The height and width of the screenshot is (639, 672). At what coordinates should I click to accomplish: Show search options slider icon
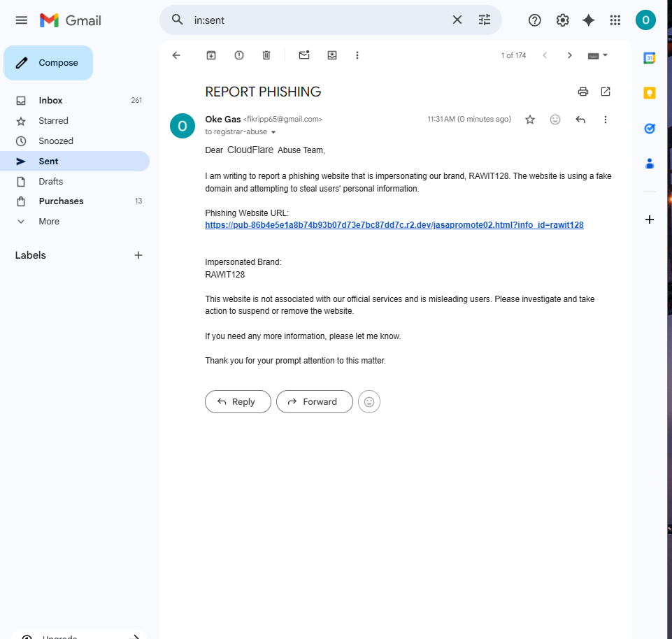[x=485, y=20]
